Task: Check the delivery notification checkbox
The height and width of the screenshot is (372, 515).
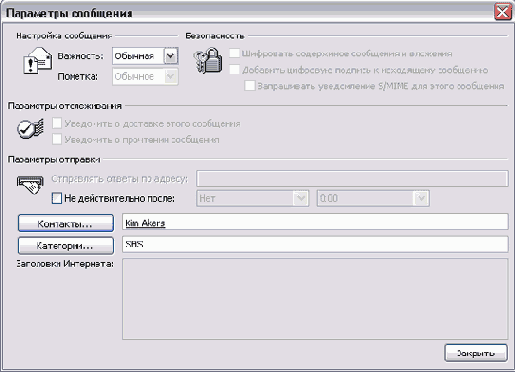Action: pos(57,123)
